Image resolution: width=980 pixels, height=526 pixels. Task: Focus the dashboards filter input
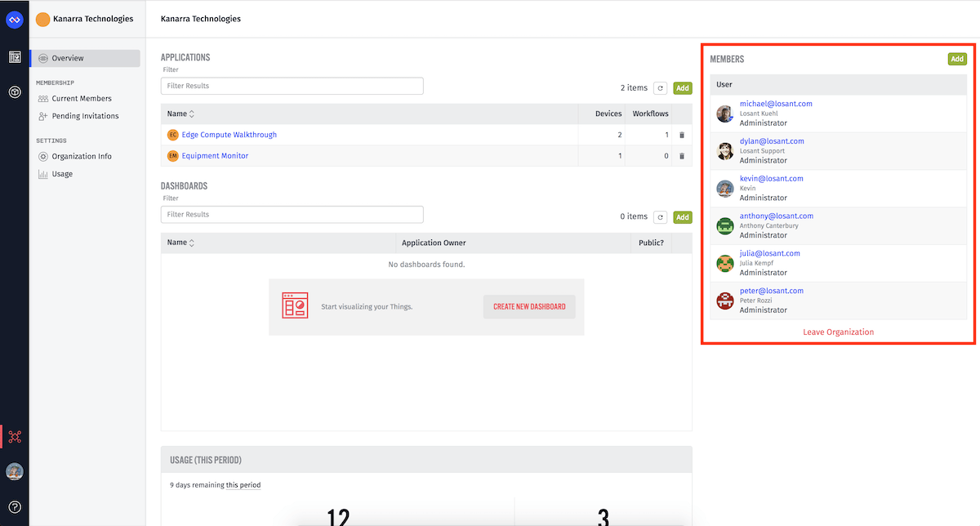292,215
